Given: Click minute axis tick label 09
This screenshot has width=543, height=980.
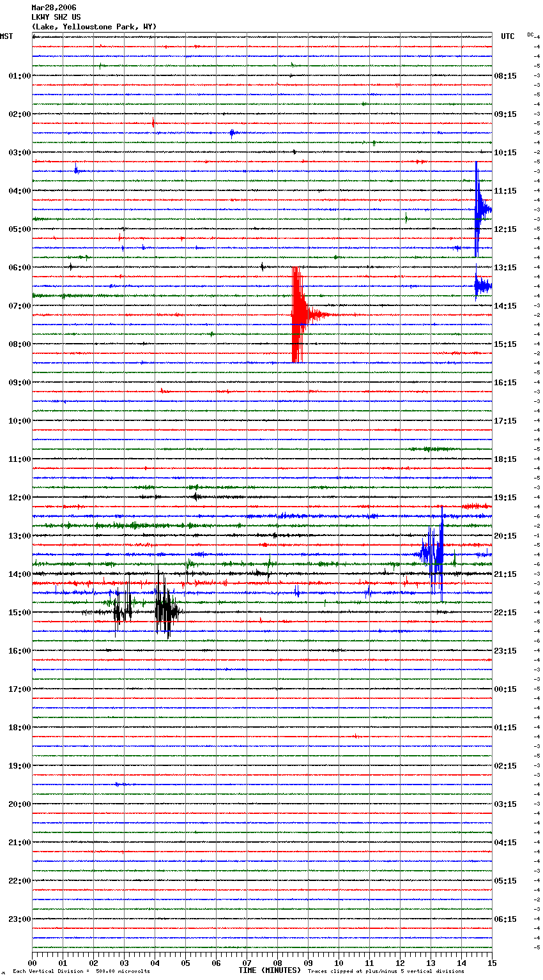Looking at the screenshot, I should coord(308,963).
